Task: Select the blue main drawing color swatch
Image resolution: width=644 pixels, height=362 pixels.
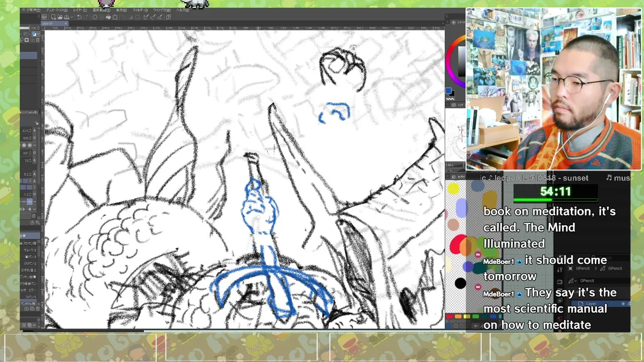Action: (x=448, y=91)
